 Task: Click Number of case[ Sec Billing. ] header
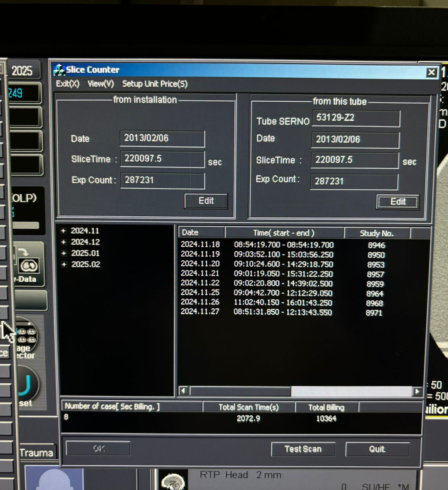[x=131, y=406]
